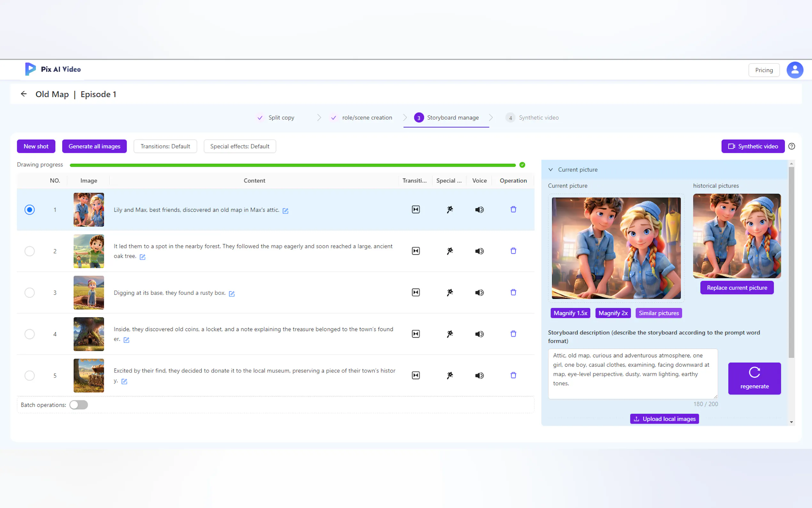Click the transition icon for shot 1
The height and width of the screenshot is (508, 812).
point(416,210)
